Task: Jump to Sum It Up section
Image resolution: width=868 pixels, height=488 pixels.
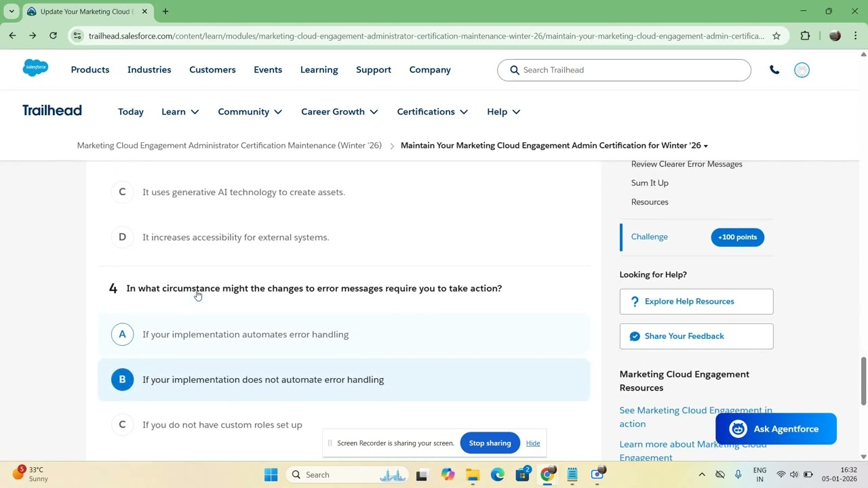Action: [x=650, y=183]
